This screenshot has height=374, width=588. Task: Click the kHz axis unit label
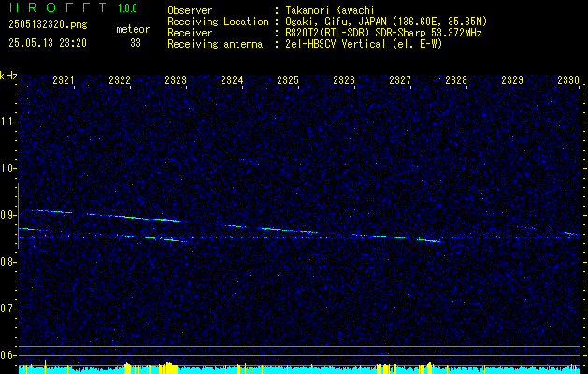[8, 76]
